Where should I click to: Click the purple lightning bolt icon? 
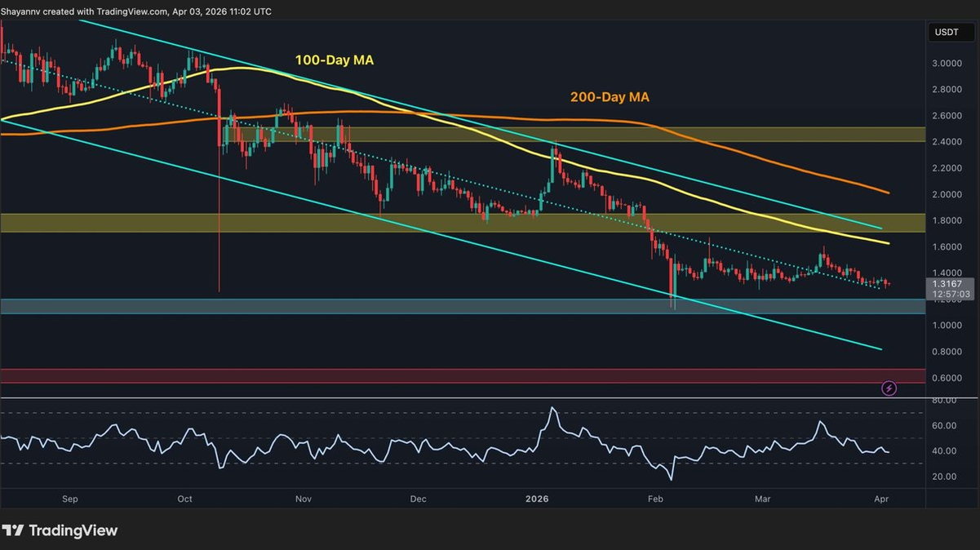(x=889, y=388)
